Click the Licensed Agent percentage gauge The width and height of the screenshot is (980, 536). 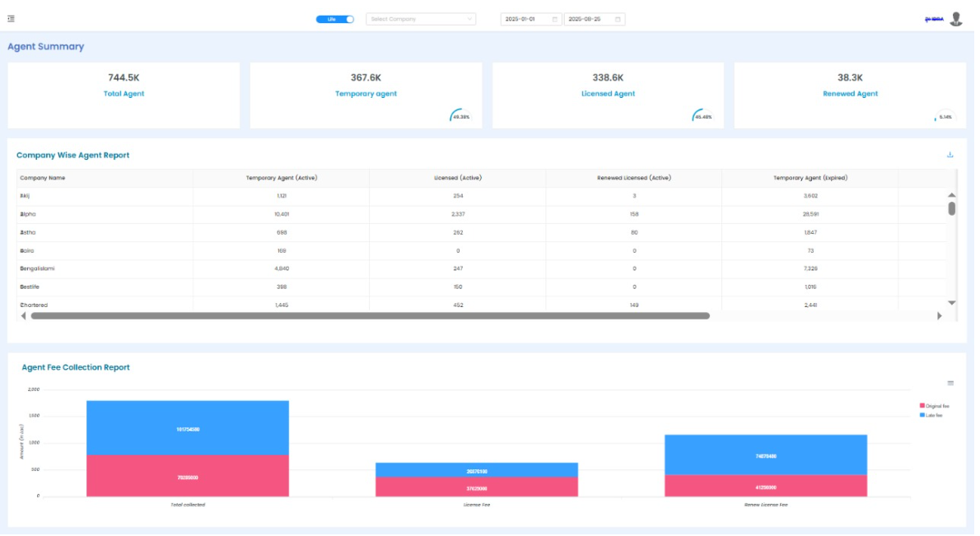click(x=702, y=117)
